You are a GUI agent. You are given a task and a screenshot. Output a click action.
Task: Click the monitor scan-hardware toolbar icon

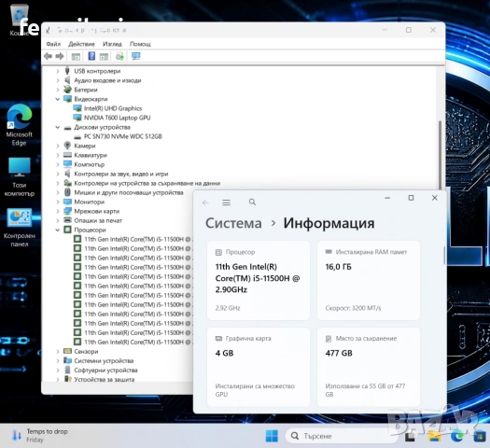click(x=136, y=56)
